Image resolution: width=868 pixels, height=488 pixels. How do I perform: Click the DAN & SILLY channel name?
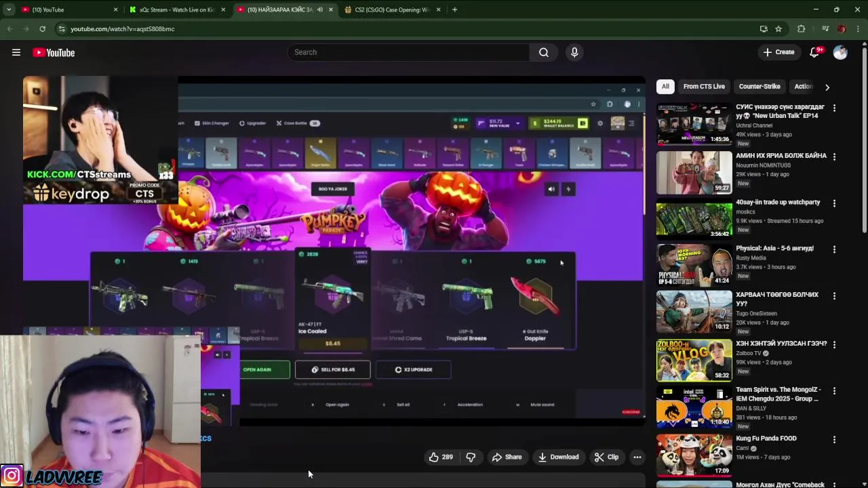tap(752, 408)
